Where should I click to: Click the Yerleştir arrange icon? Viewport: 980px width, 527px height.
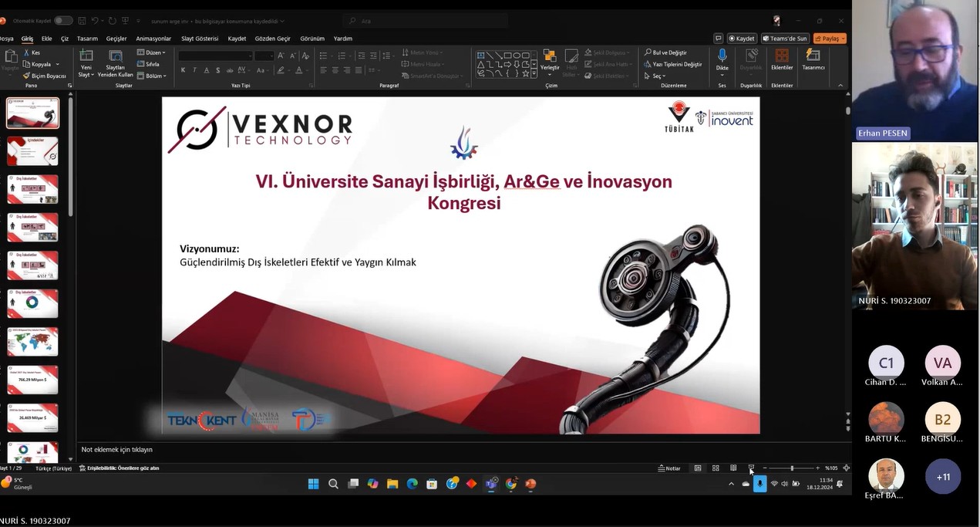(x=550, y=56)
